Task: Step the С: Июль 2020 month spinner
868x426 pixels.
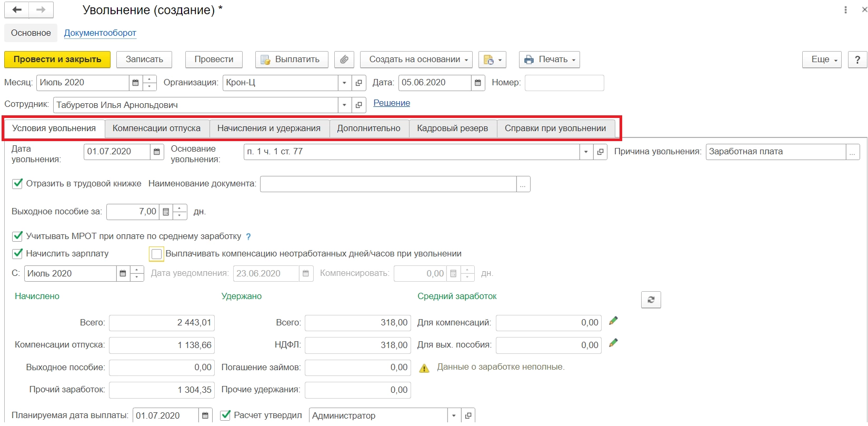Action: coord(137,274)
